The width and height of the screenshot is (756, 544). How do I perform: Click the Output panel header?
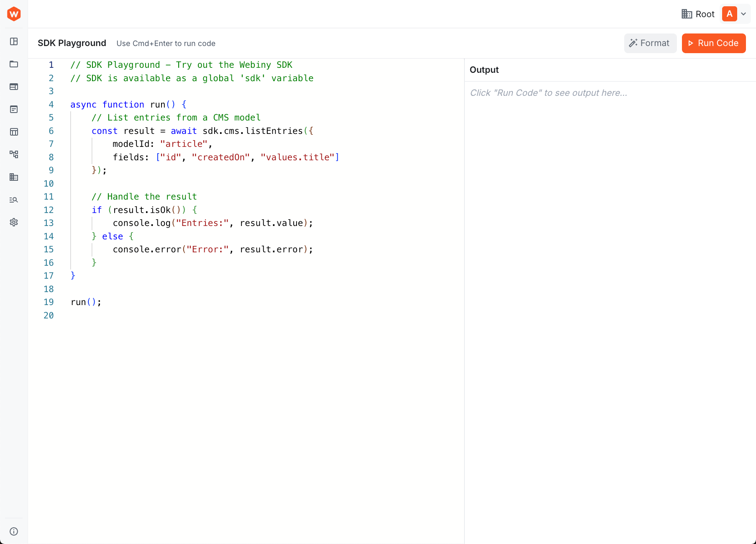(x=484, y=70)
